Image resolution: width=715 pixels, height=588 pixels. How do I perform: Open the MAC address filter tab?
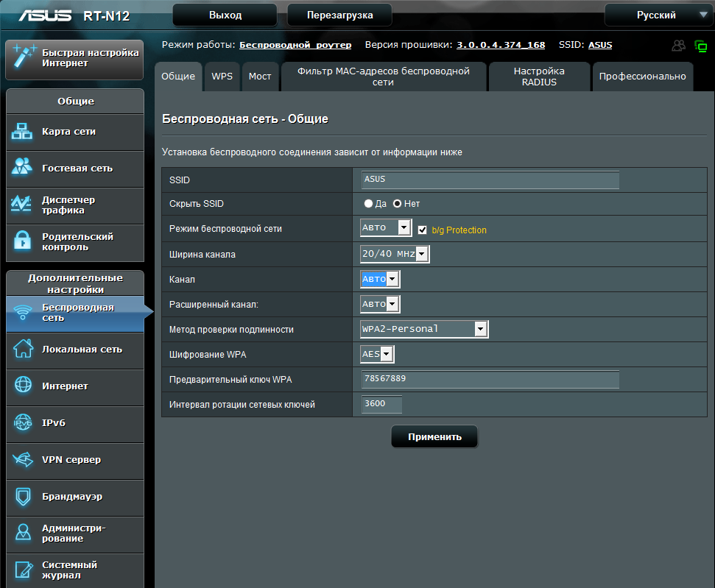pos(384,77)
